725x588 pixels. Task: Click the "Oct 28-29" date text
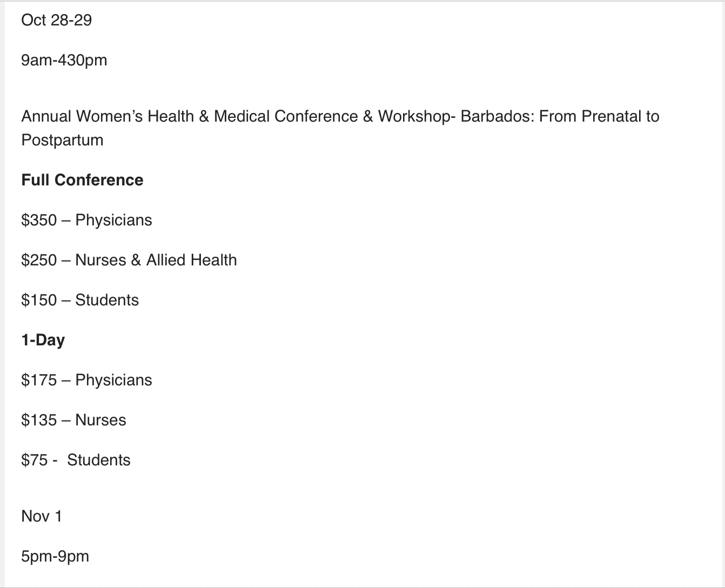click(x=56, y=21)
